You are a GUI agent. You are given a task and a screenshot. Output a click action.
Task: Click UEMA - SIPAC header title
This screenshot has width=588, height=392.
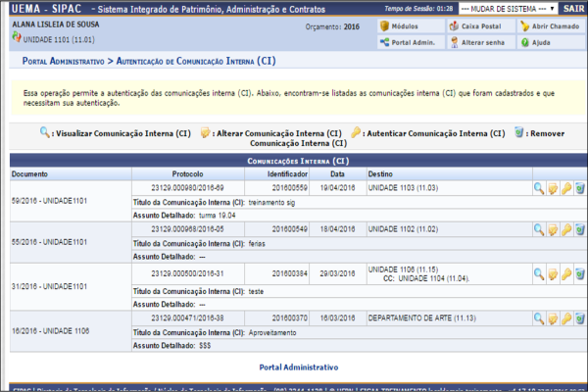click(46, 9)
